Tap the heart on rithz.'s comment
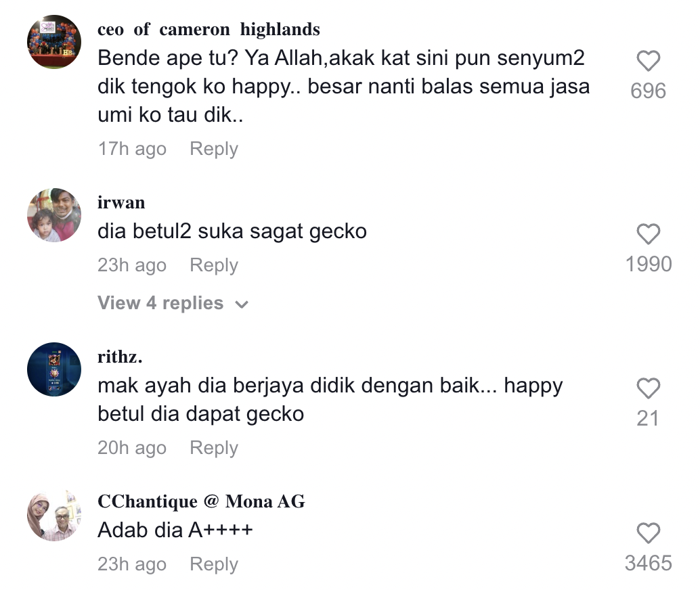The height and width of the screenshot is (590, 700). point(648,389)
